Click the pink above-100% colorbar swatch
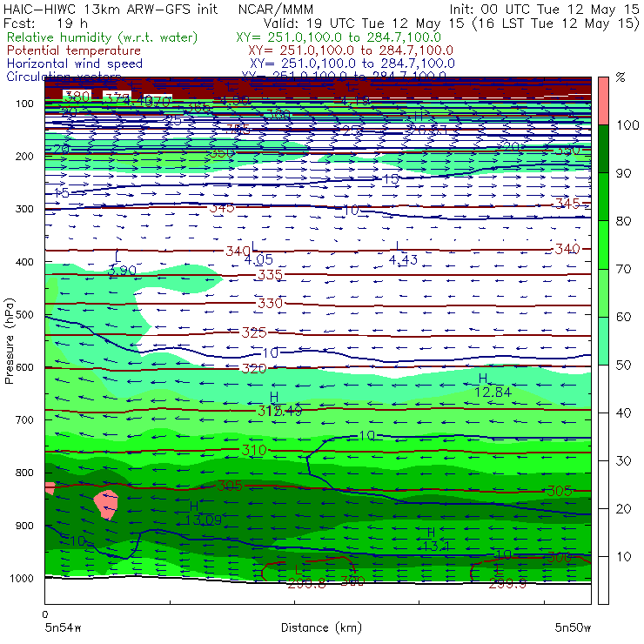 coord(603,101)
